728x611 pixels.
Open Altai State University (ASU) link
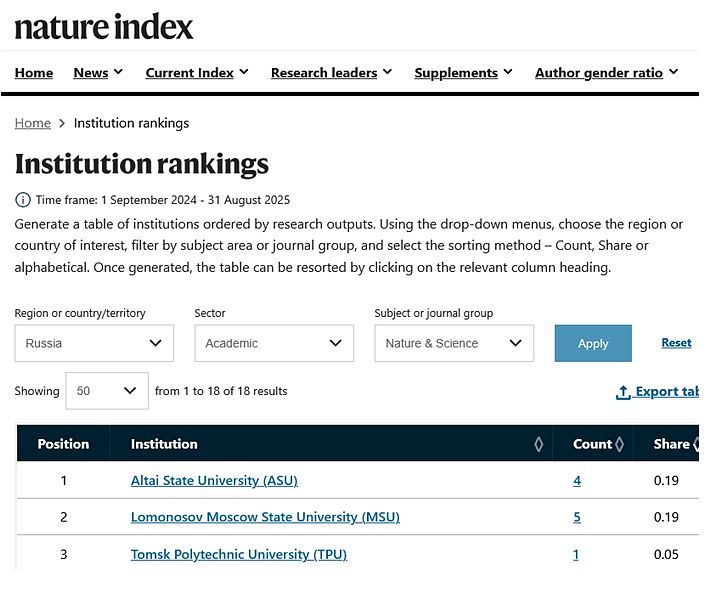click(x=214, y=481)
